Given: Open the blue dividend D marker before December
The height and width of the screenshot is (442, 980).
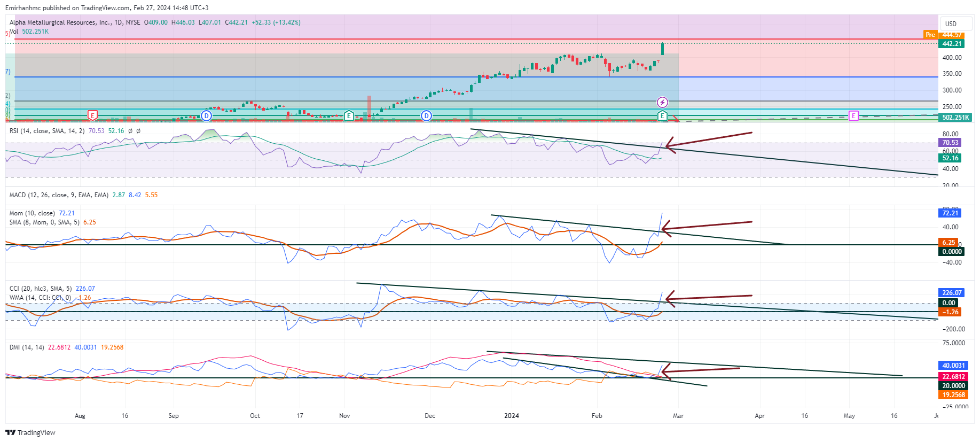Looking at the screenshot, I should click(x=426, y=115).
